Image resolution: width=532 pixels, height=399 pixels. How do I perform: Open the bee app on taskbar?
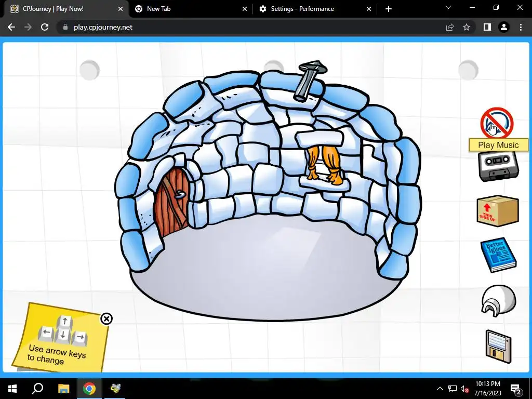coord(115,389)
